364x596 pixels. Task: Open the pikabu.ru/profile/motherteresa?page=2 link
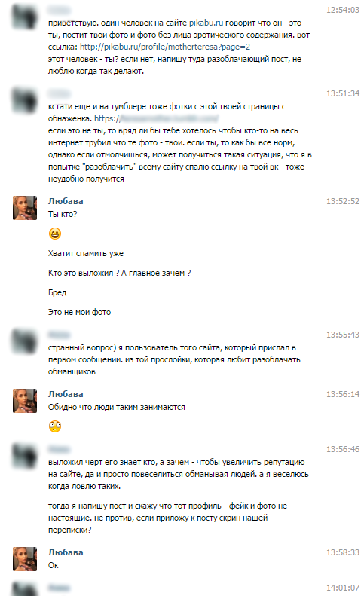tap(165, 47)
